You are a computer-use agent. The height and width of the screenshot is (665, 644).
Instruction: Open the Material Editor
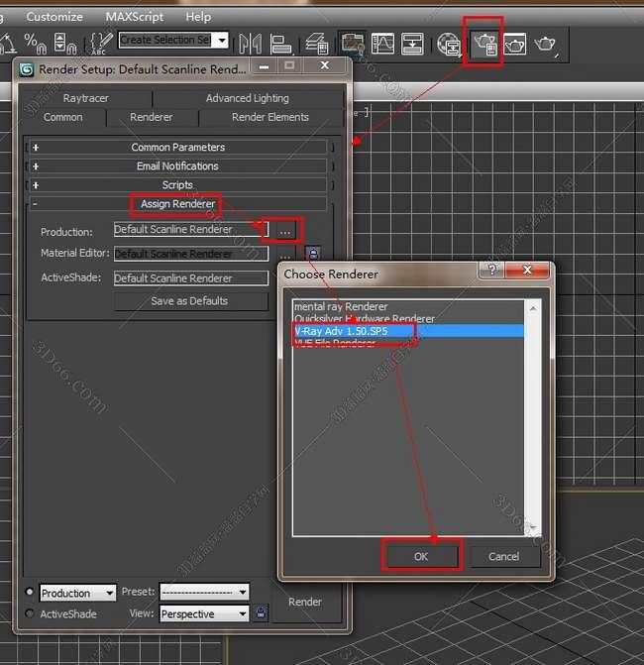coord(449,44)
